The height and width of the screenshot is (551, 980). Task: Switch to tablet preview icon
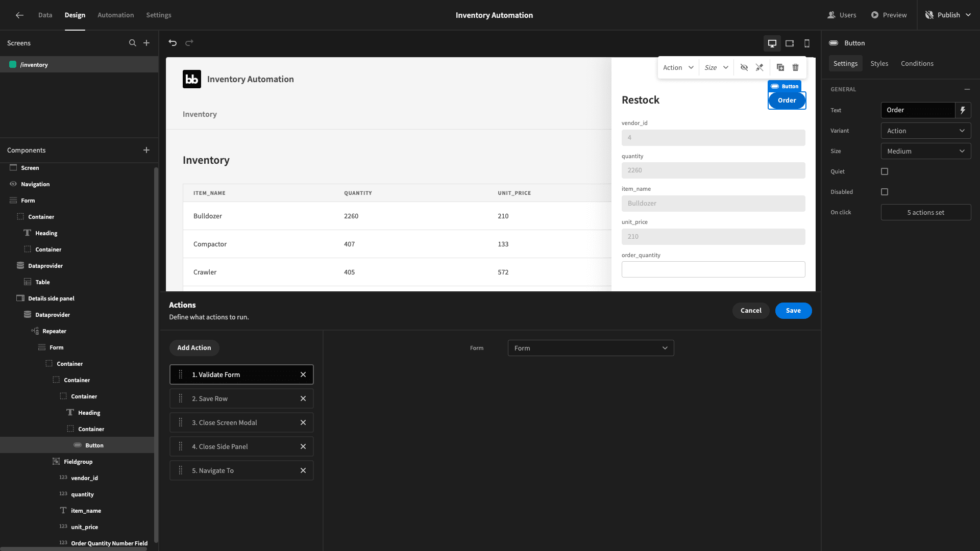click(790, 43)
